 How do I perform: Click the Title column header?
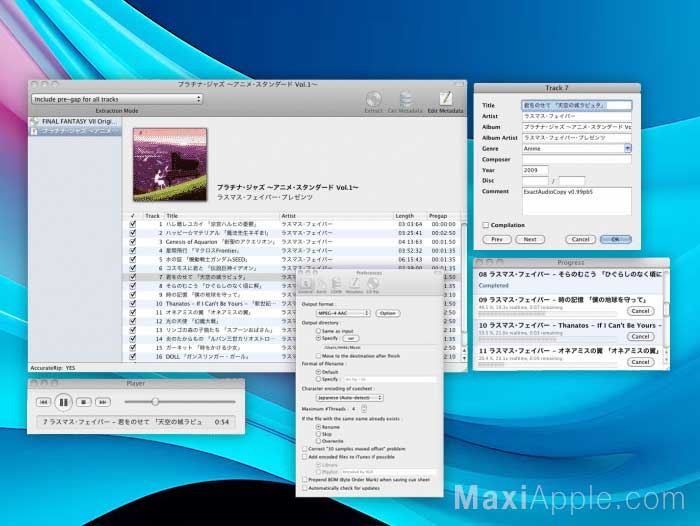point(222,216)
